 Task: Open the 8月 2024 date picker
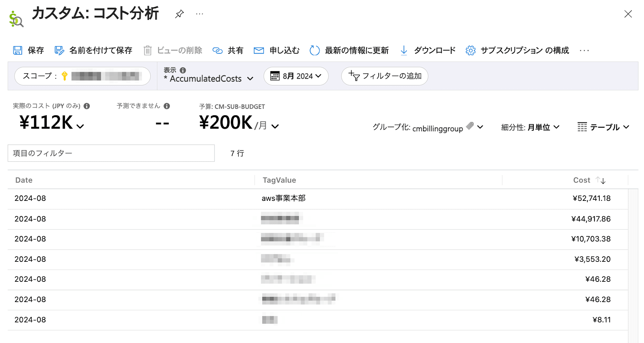[x=296, y=76]
